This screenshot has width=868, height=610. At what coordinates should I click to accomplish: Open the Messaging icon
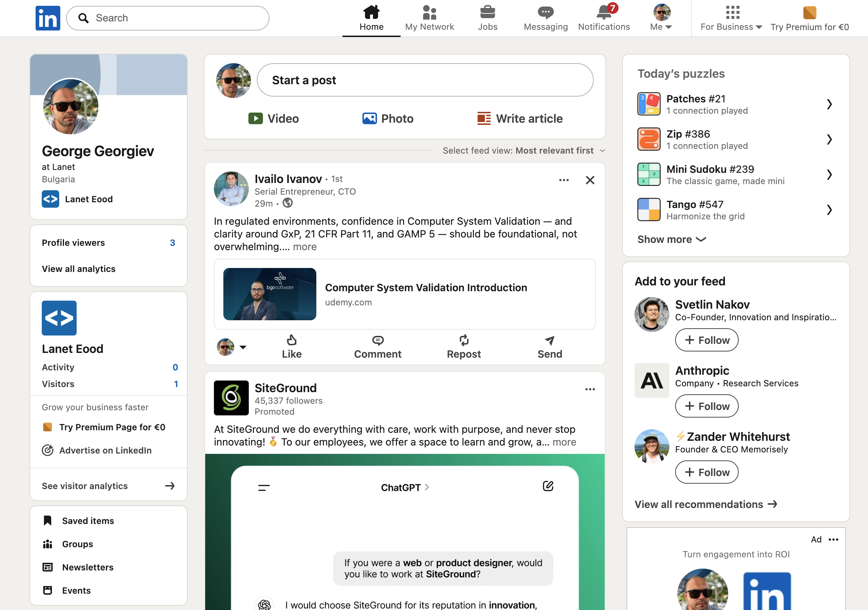coord(545,13)
